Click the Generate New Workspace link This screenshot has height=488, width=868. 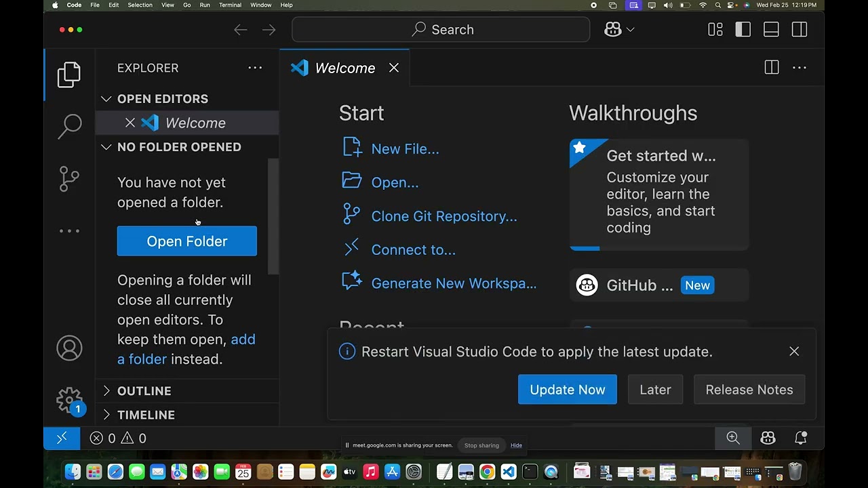click(x=454, y=283)
